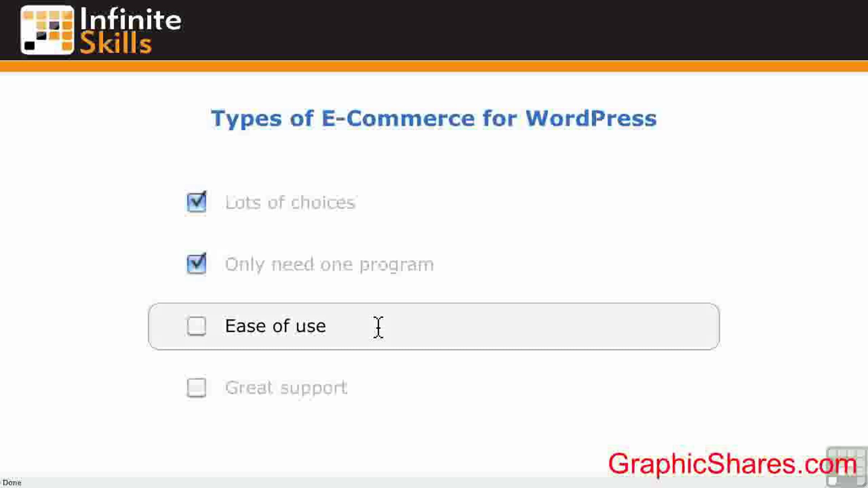Click the "Only need one program" label
The width and height of the screenshot is (868, 488).
(329, 264)
